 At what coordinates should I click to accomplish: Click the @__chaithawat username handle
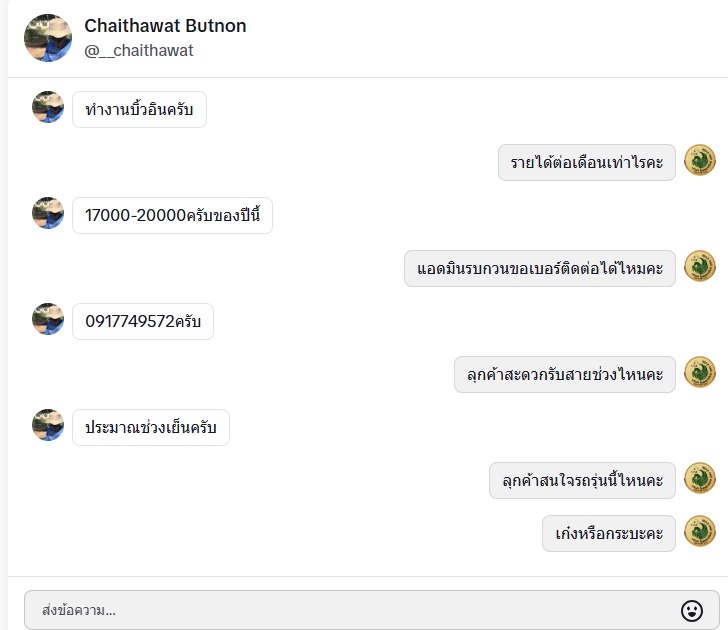pyautogui.click(x=139, y=50)
